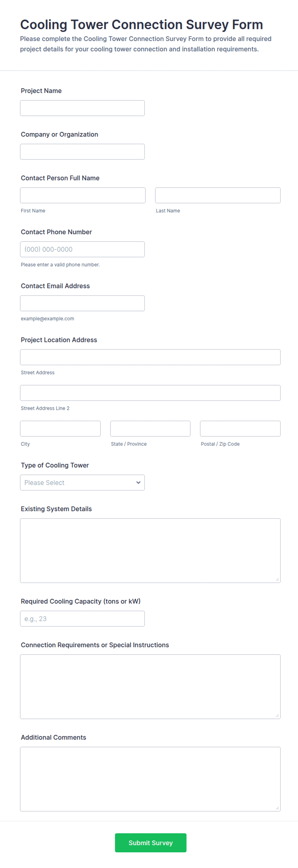The width and height of the screenshot is (298, 868).
Task: Click the 'example@example.com' hint text
Action: coord(48,319)
